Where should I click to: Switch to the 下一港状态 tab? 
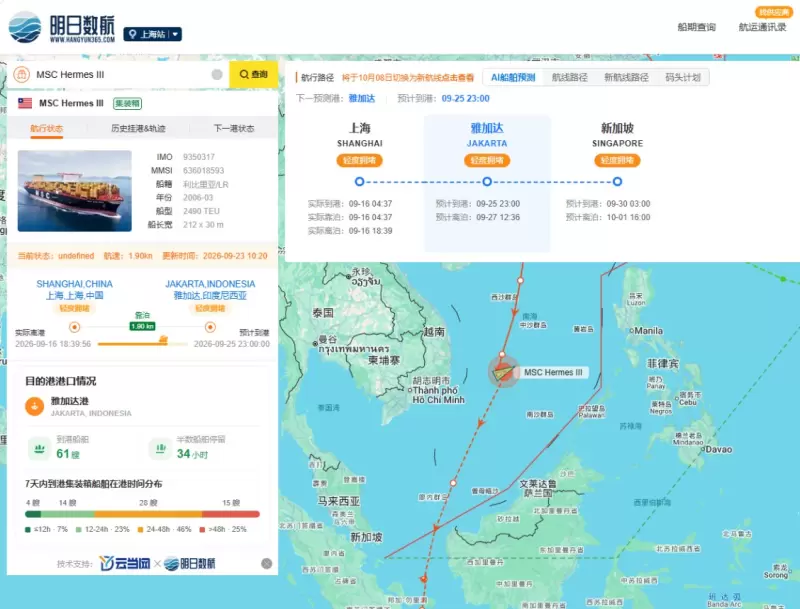234,128
